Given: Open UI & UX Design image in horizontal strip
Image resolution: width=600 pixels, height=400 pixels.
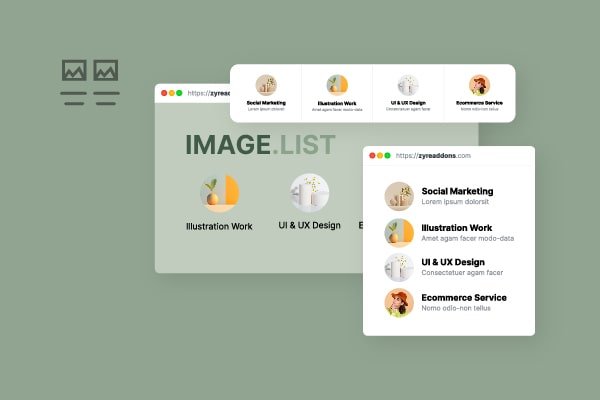Looking at the screenshot, I should [x=408, y=85].
